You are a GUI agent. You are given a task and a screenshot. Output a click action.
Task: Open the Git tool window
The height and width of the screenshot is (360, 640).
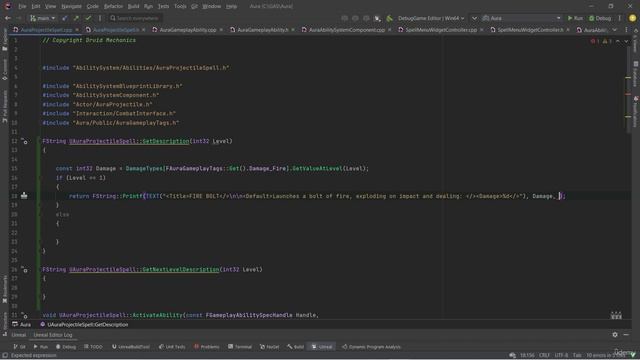pos(20,347)
